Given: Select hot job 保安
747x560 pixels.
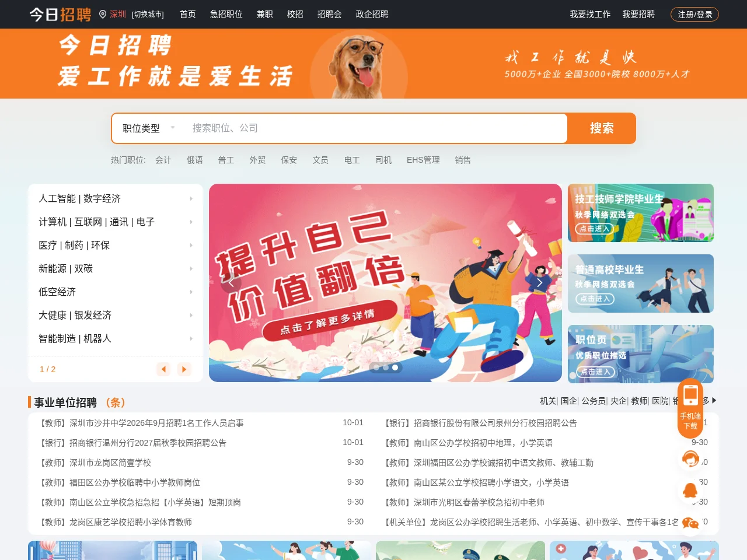Looking at the screenshot, I should 289,160.
